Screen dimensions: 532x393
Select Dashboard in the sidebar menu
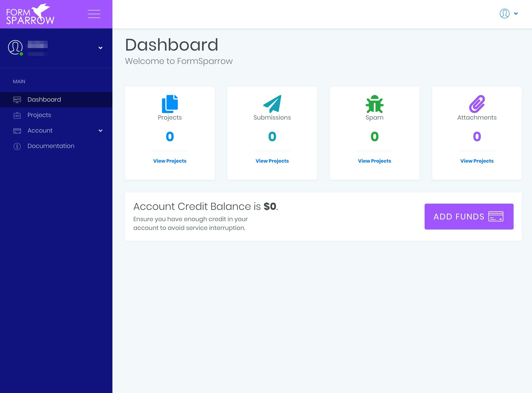[44, 100]
